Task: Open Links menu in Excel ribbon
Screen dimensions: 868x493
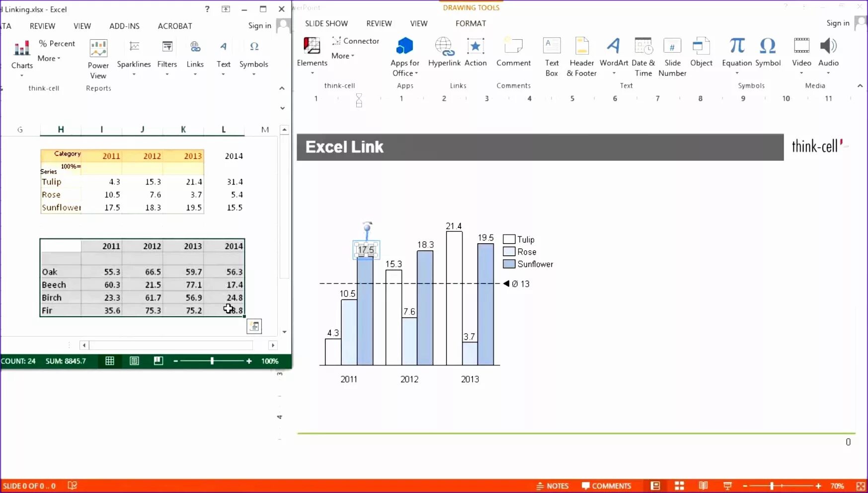Action: tap(195, 59)
